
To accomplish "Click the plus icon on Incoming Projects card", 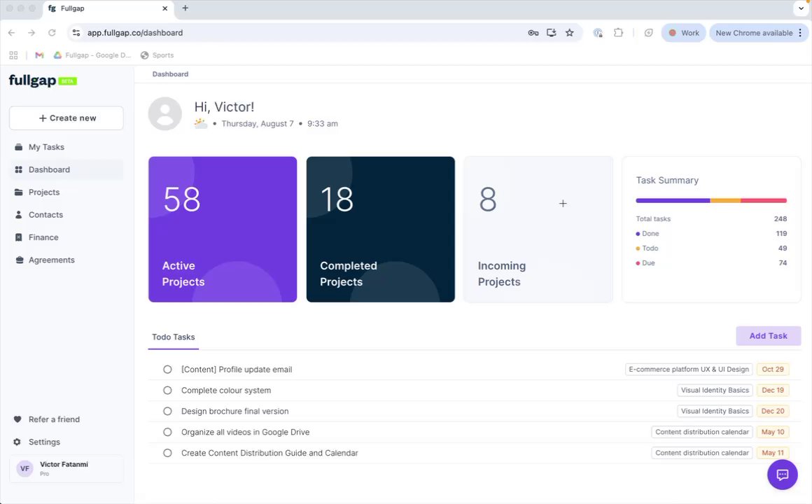I will click(563, 204).
